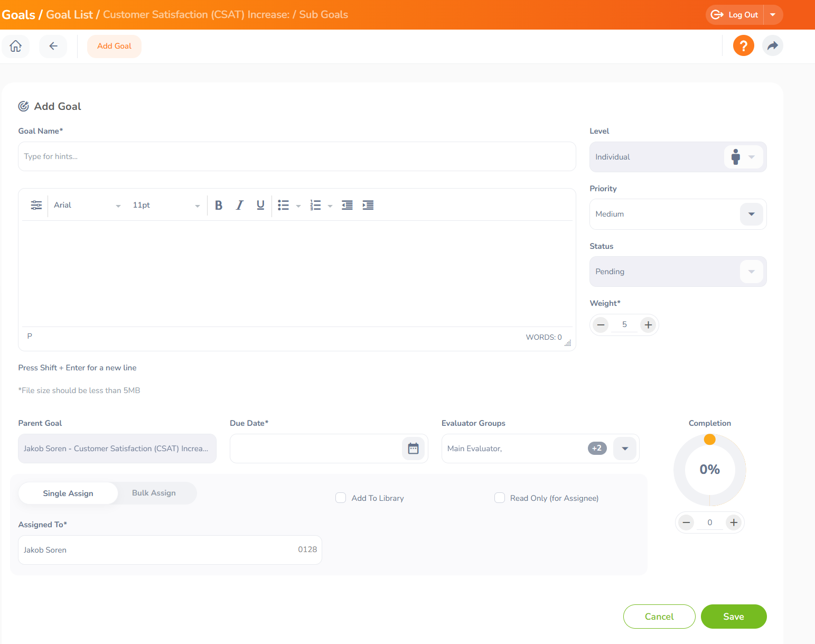Click the completion dial orange handle
815x644 pixels.
(x=710, y=440)
